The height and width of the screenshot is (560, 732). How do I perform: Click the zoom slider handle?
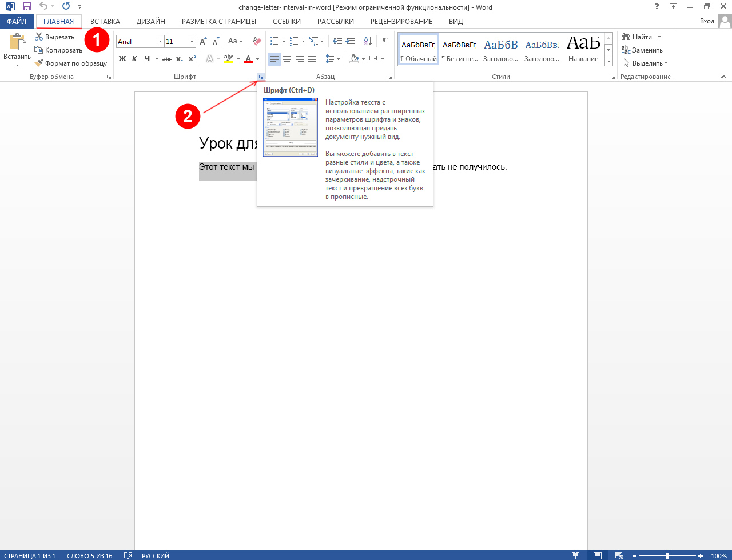pos(667,556)
